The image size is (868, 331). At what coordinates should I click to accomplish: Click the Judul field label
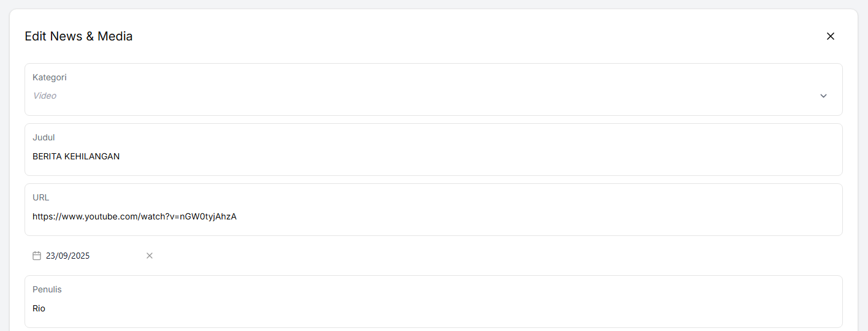coord(44,137)
